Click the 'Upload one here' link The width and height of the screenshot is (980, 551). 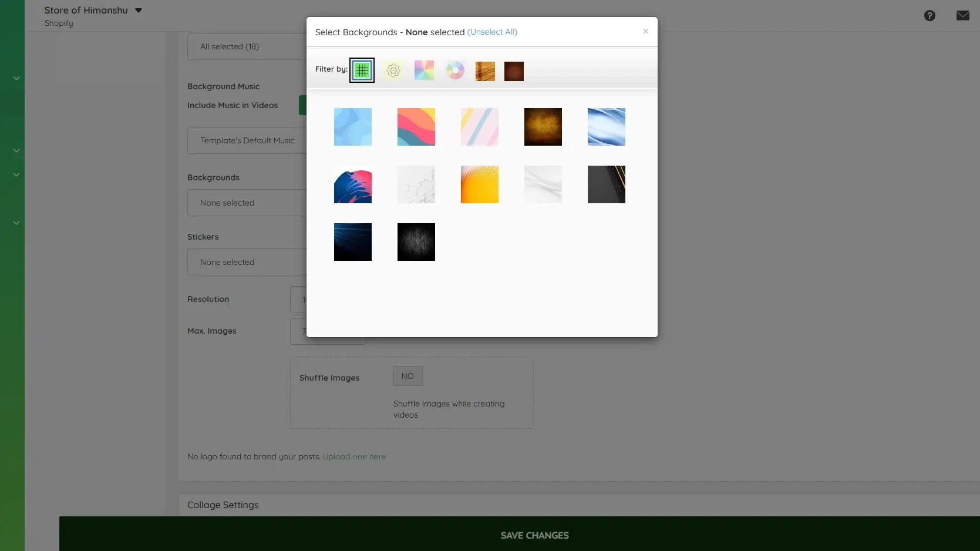[354, 456]
